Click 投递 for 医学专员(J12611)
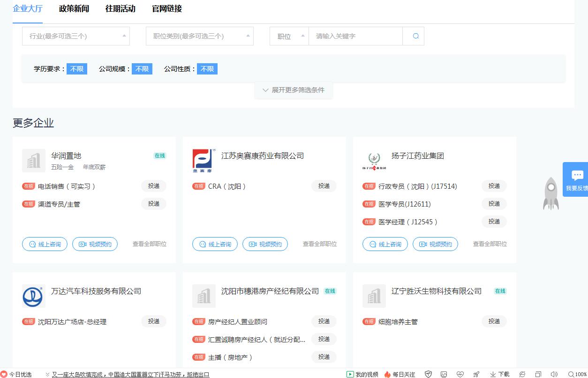Image resolution: width=588 pixels, height=378 pixels. 494,204
